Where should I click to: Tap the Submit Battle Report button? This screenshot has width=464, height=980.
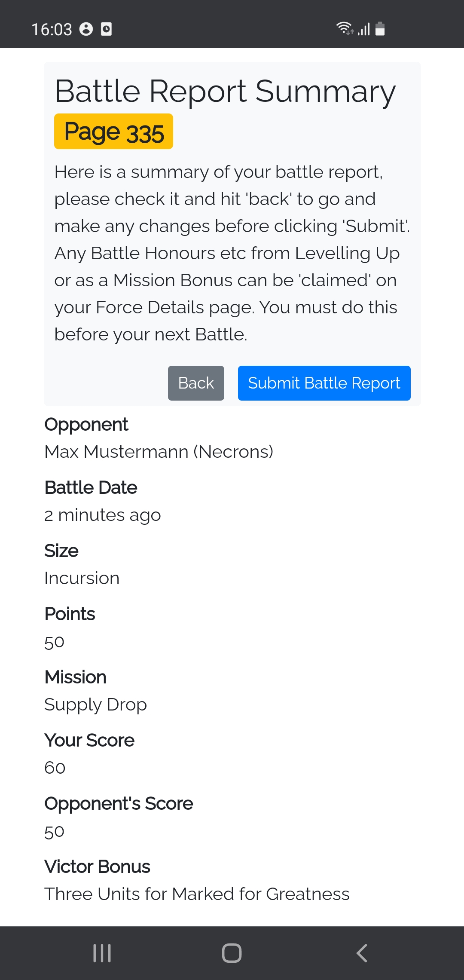(x=324, y=383)
